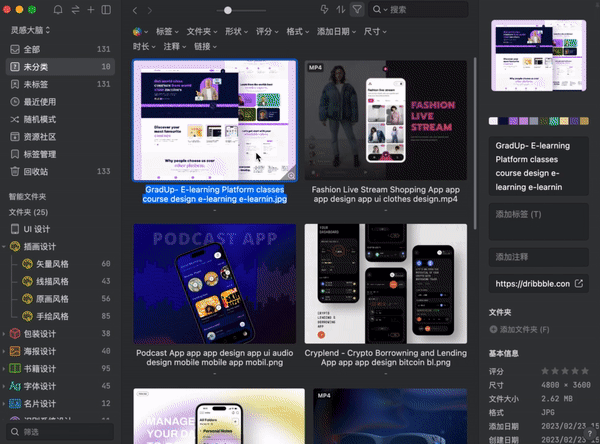600x444 pixels.
Task: Open the dribbble link external icon
Action: 579,284
